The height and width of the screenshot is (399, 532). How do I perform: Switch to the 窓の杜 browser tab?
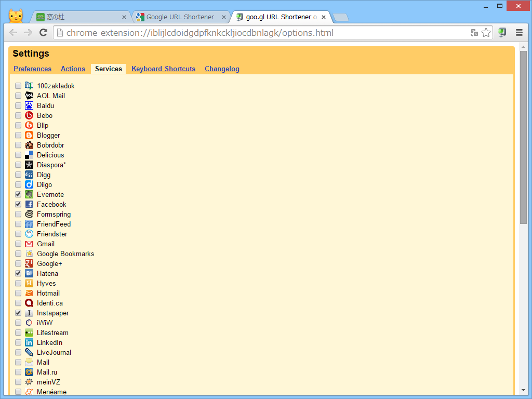click(x=80, y=17)
